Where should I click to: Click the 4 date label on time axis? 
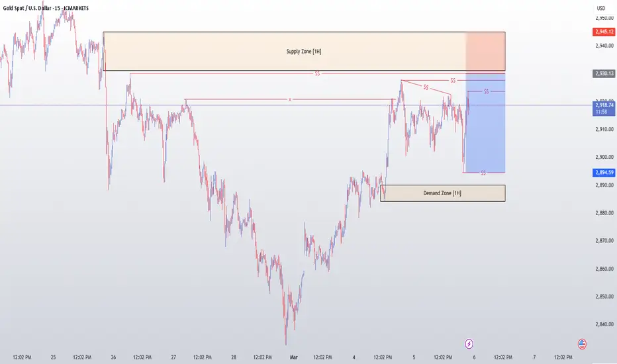354,357
